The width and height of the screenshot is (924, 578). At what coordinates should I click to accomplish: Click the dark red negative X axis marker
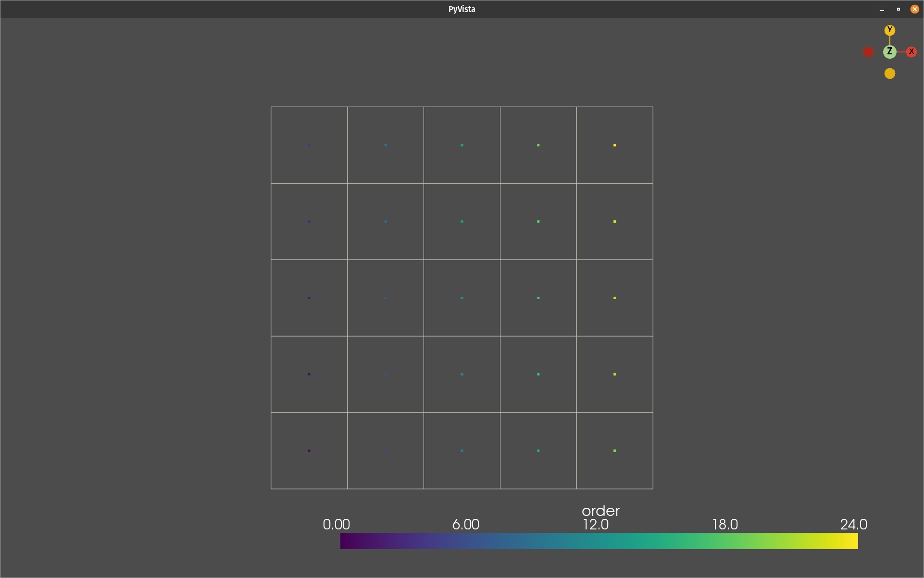pos(868,52)
